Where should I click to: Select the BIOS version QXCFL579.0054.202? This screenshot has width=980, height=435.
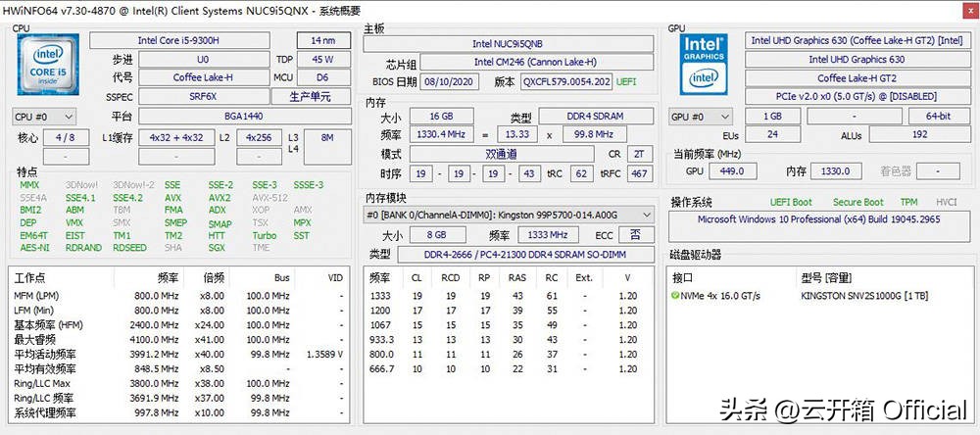click(566, 82)
